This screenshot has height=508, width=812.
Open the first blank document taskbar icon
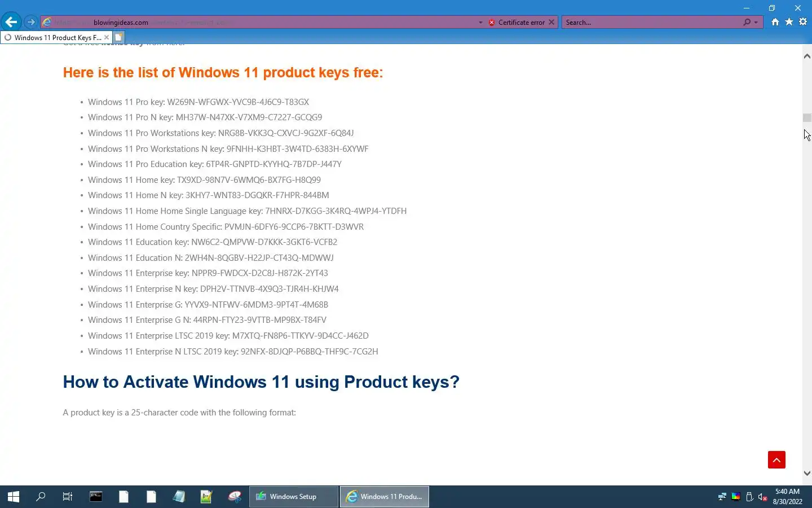click(123, 497)
